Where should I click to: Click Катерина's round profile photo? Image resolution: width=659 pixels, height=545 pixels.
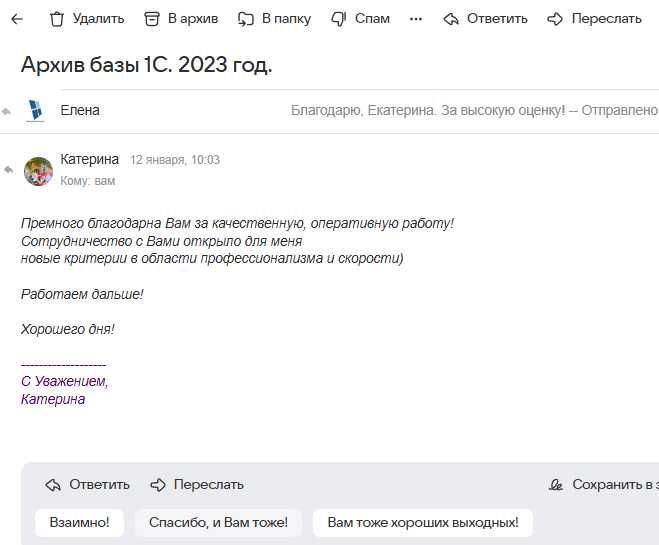point(38,171)
